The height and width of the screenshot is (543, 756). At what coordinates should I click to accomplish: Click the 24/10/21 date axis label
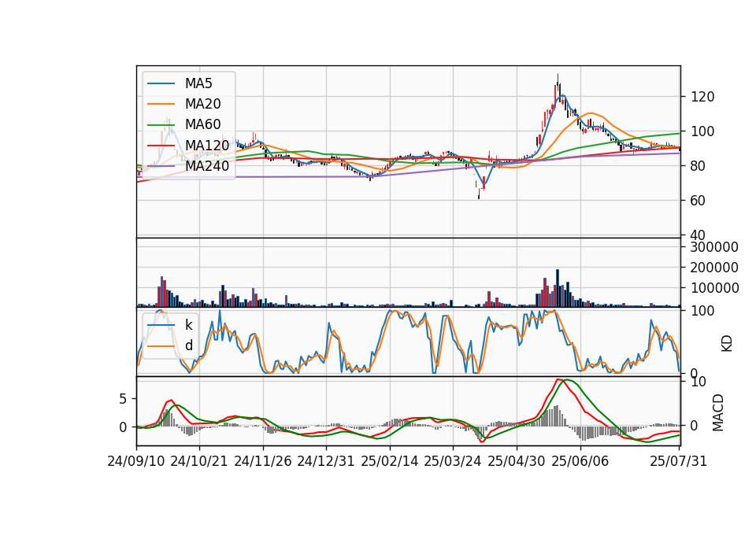click(199, 462)
